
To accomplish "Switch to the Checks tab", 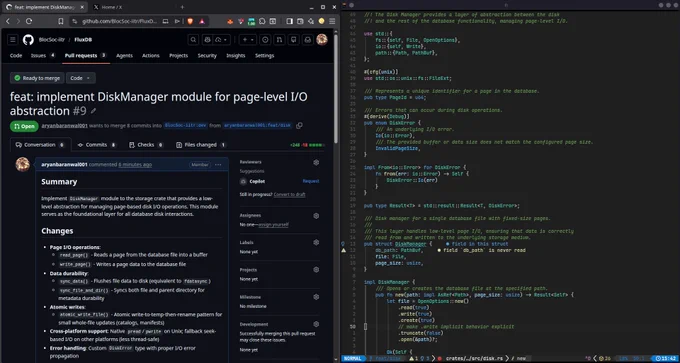I will [146, 145].
